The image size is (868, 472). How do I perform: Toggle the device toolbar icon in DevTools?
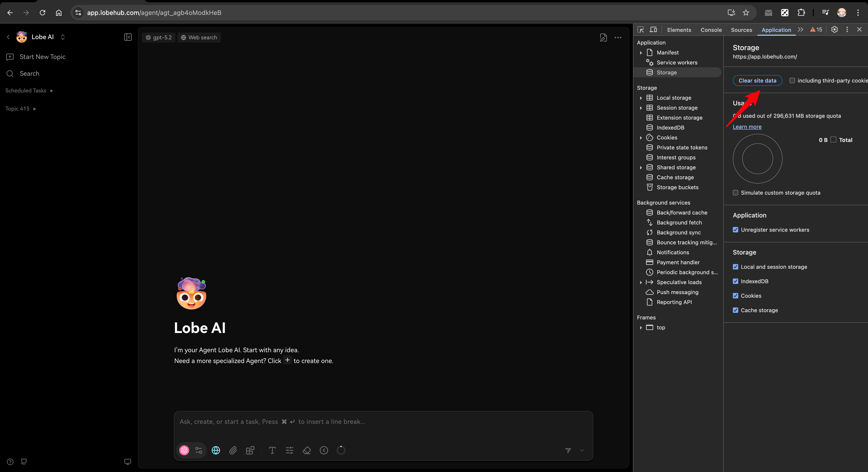(653, 30)
